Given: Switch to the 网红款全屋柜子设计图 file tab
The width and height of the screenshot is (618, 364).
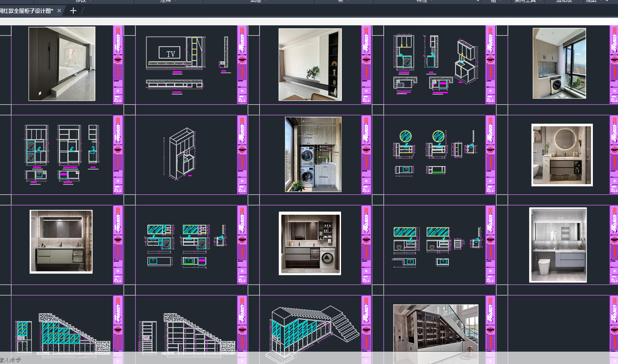Looking at the screenshot, I should click(x=27, y=11).
